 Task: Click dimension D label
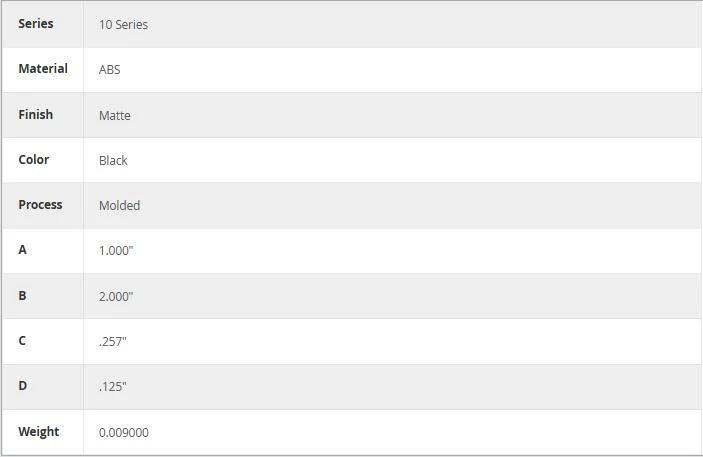(22, 386)
